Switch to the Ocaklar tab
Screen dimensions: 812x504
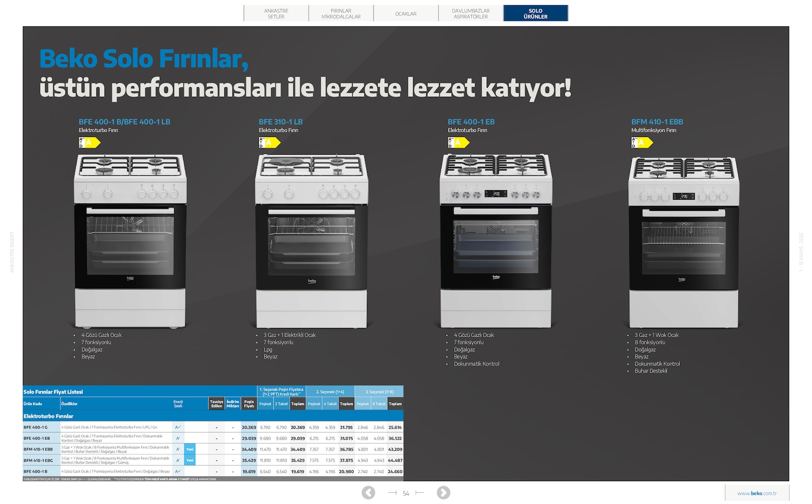pyautogui.click(x=406, y=14)
